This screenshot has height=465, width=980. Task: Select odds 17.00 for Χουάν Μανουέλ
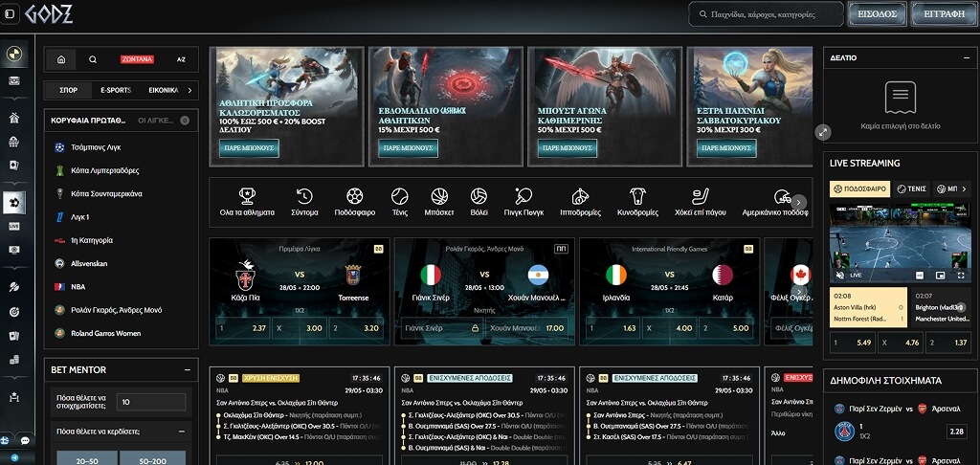coord(528,327)
